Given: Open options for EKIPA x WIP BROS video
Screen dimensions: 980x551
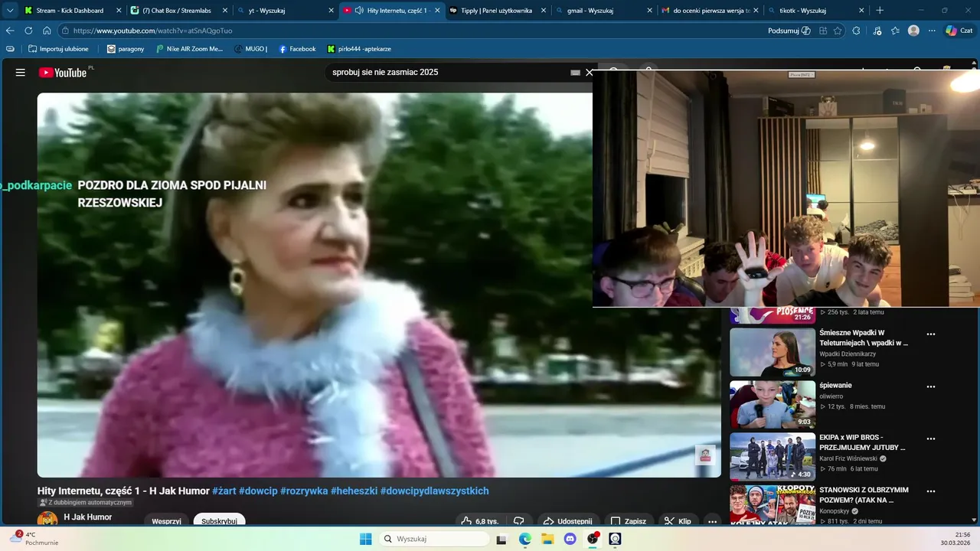Looking at the screenshot, I should (931, 439).
